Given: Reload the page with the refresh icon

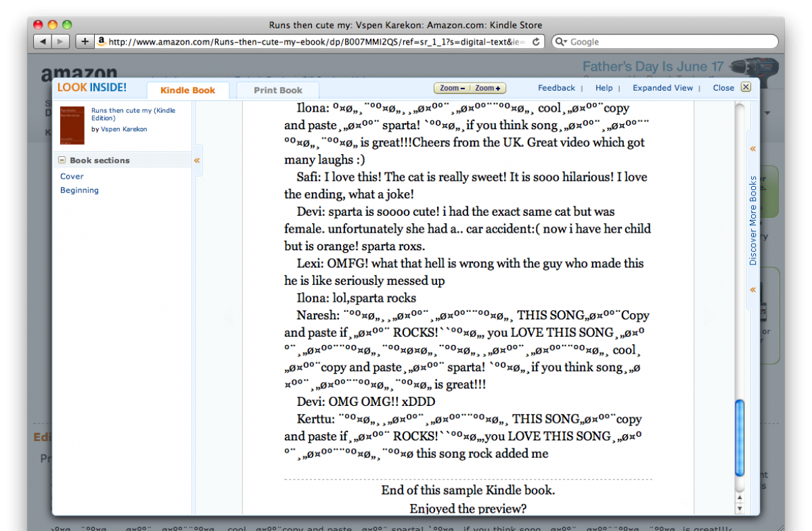Looking at the screenshot, I should click(536, 42).
